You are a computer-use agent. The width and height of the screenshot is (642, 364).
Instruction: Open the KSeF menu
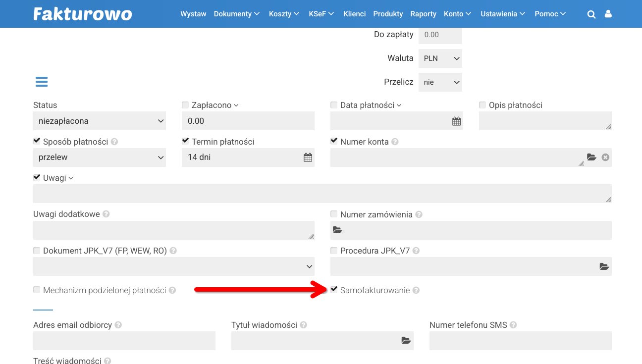321,14
